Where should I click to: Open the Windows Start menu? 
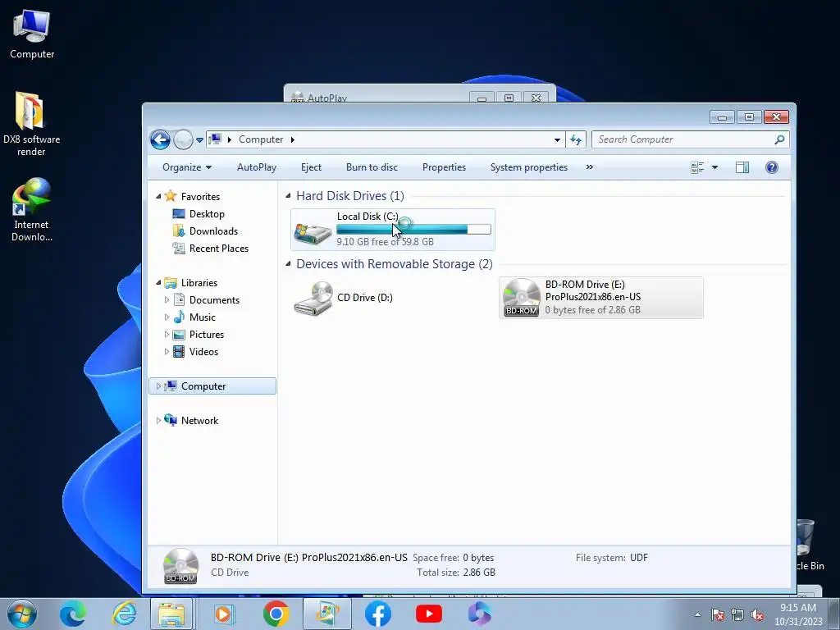click(x=22, y=614)
